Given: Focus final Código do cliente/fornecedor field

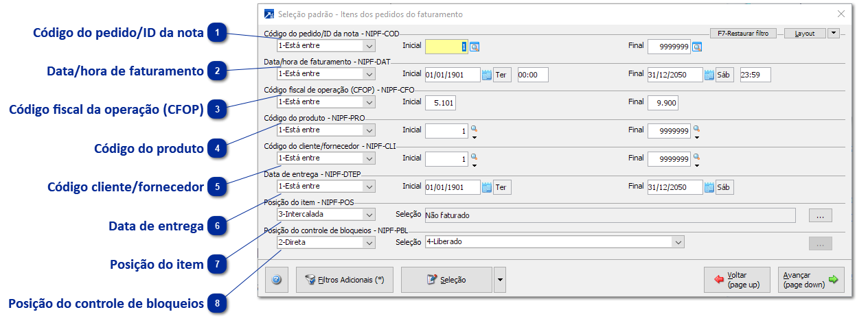Looking at the screenshot, I should [670, 159].
